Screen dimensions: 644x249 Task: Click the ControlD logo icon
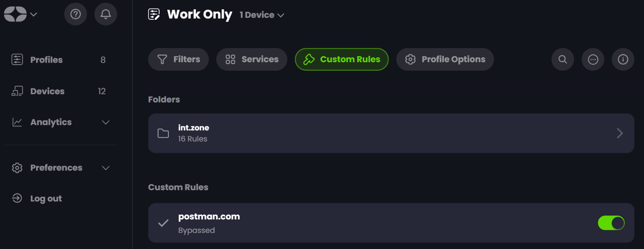pos(15,14)
